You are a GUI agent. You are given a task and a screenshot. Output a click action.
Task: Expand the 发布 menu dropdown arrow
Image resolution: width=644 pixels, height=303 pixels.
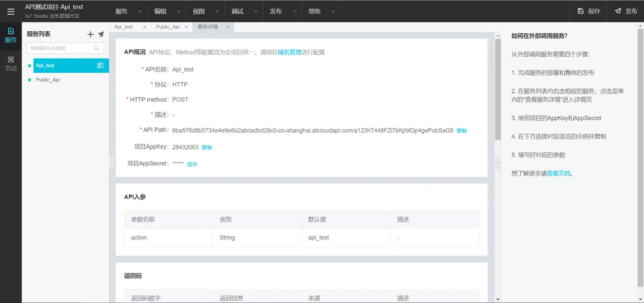[295, 12]
